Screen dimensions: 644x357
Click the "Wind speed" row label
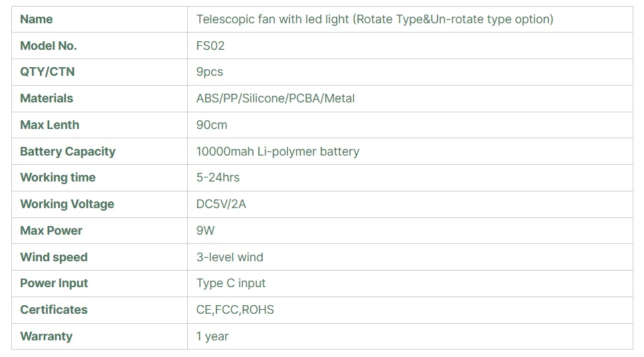pos(54,257)
